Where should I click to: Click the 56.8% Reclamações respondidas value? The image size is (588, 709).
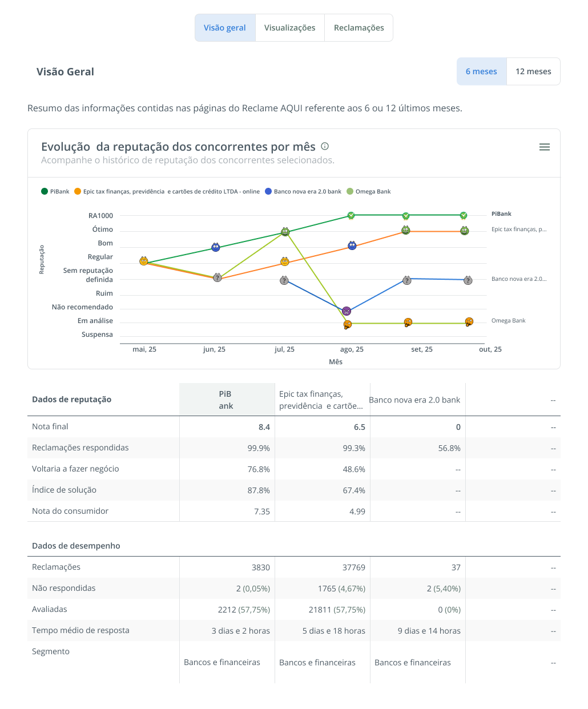pos(449,448)
